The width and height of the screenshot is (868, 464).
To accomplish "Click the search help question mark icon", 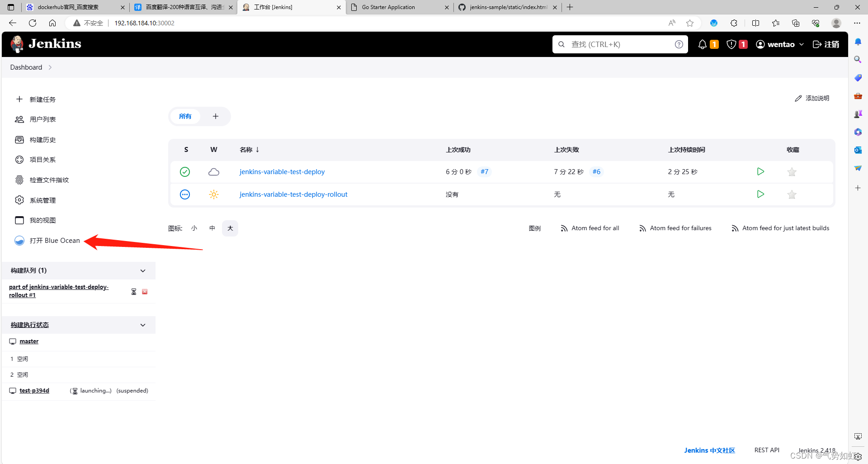I will point(679,44).
